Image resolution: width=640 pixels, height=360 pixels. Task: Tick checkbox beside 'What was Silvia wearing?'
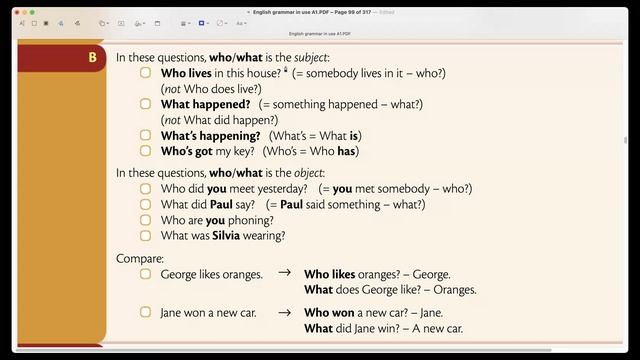point(145,236)
